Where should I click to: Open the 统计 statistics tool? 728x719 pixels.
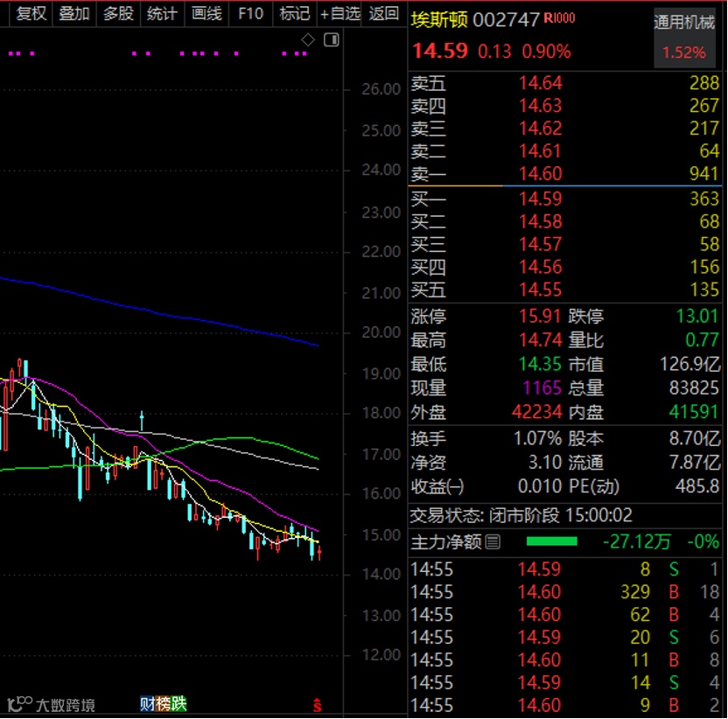[x=162, y=13]
